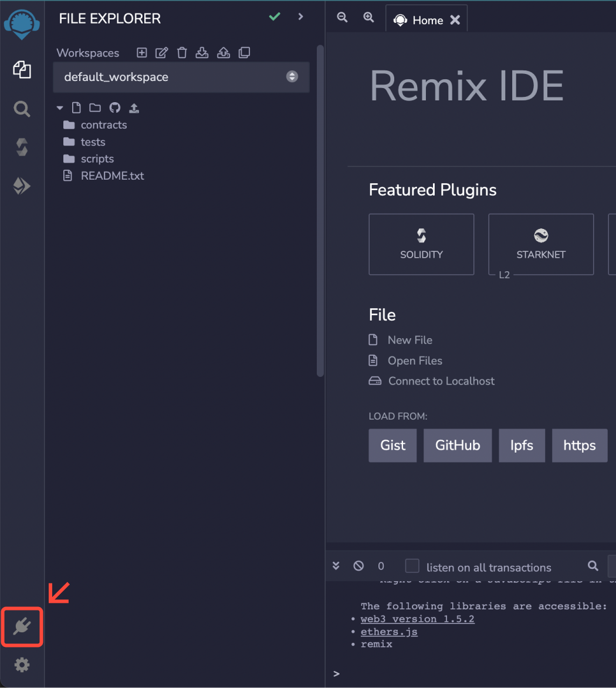Screen dimensions: 616x688
Task: Click the green checkmark in File Explorer header
Action: pyautogui.click(x=275, y=16)
